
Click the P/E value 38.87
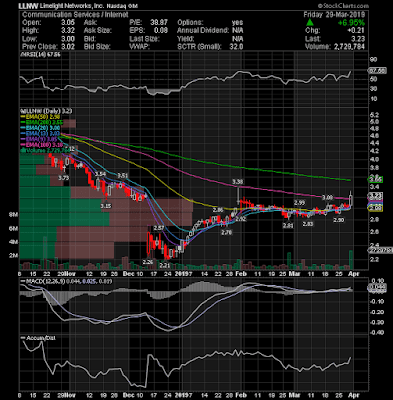click(x=159, y=23)
